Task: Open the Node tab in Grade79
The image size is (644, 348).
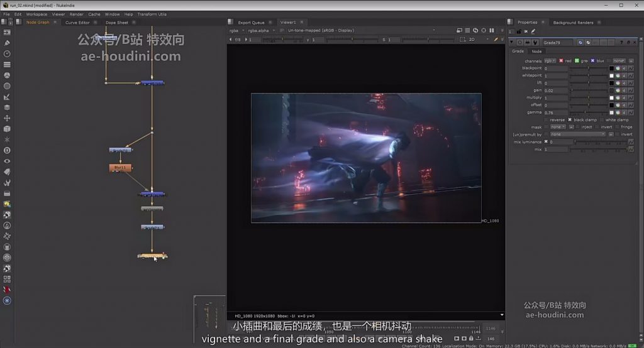Action: [536, 52]
